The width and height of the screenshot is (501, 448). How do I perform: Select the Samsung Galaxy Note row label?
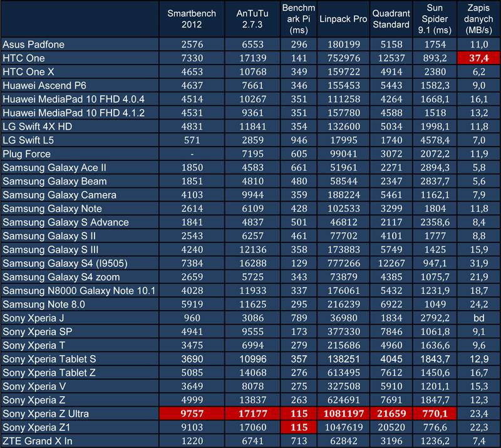pyautogui.click(x=52, y=209)
